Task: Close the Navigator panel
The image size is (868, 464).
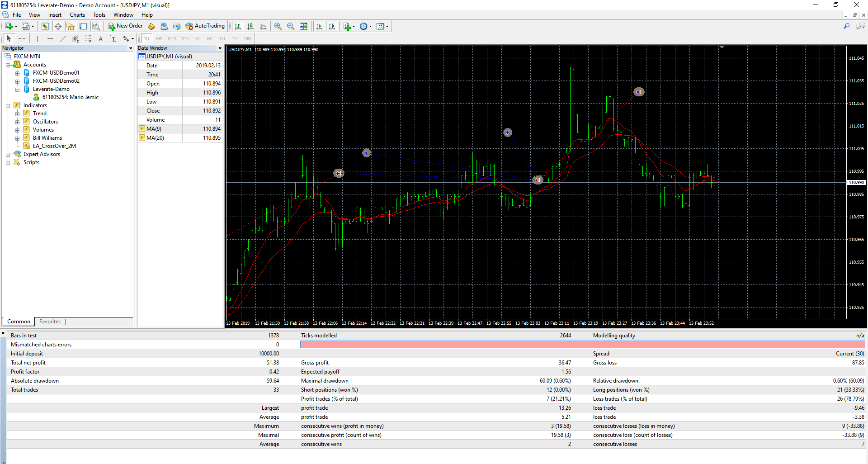Action: [131, 48]
